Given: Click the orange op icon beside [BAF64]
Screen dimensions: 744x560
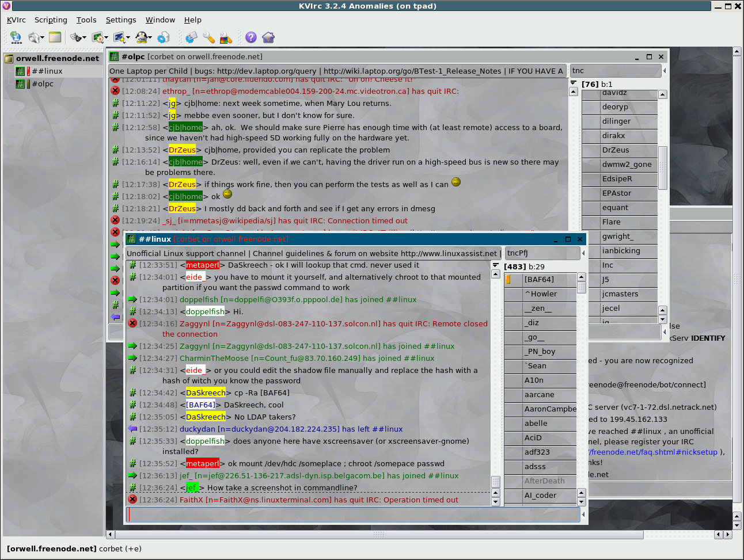Looking at the screenshot, I should tap(508, 280).
